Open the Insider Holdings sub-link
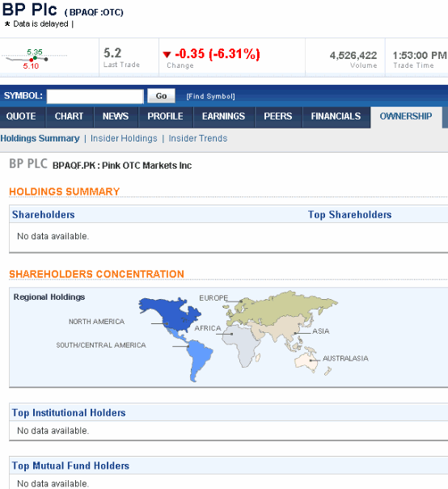Viewport: 448px width, 489px height. pos(124,138)
